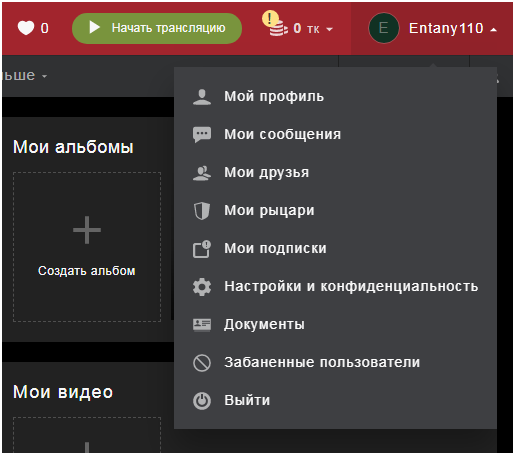Open Мои сообщения menu item
Screen dimensions: 515x455
tap(335, 135)
